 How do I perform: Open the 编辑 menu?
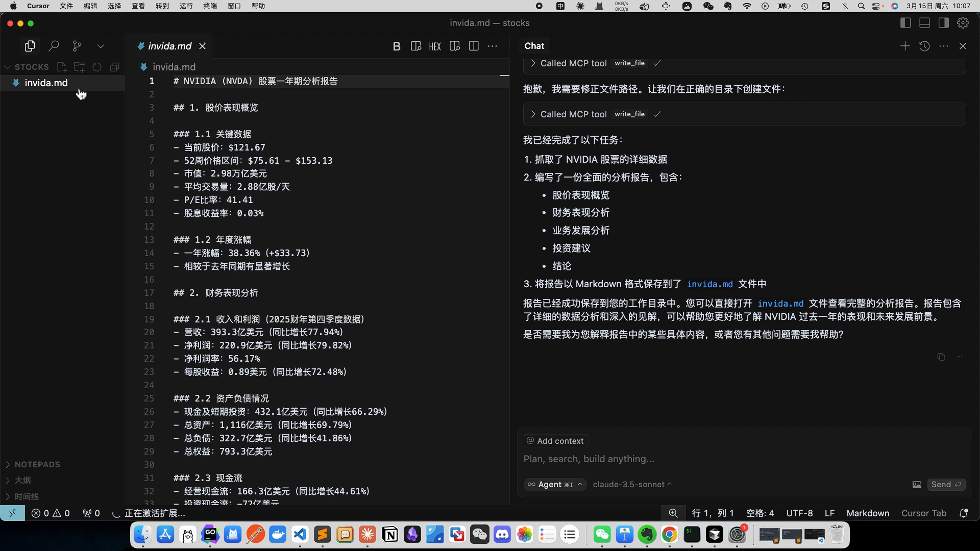(90, 6)
